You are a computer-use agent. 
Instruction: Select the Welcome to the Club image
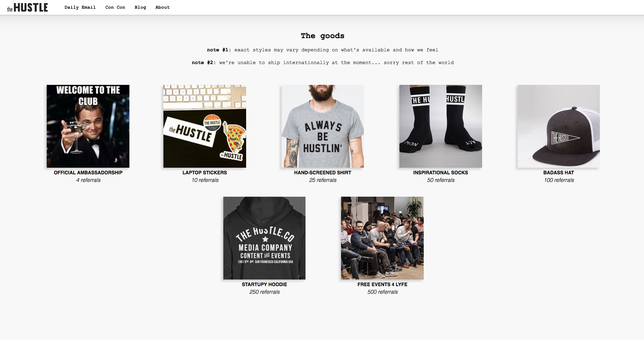click(x=88, y=126)
